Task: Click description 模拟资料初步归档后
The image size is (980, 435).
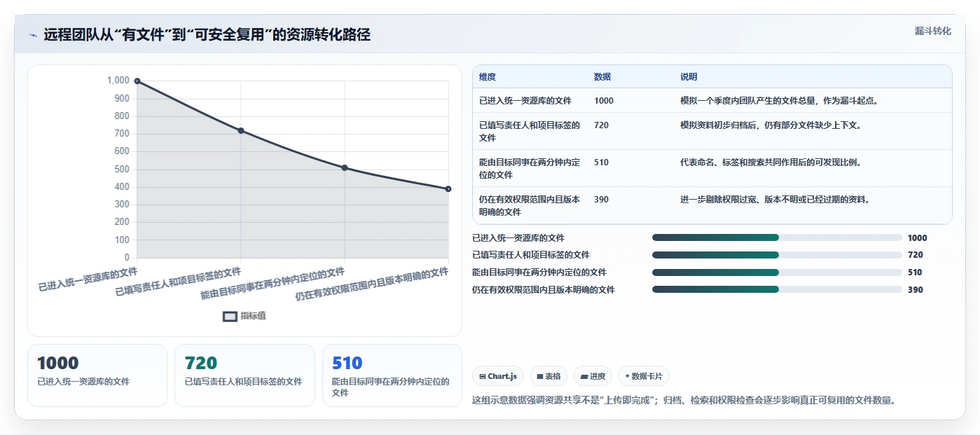Action: (x=771, y=125)
